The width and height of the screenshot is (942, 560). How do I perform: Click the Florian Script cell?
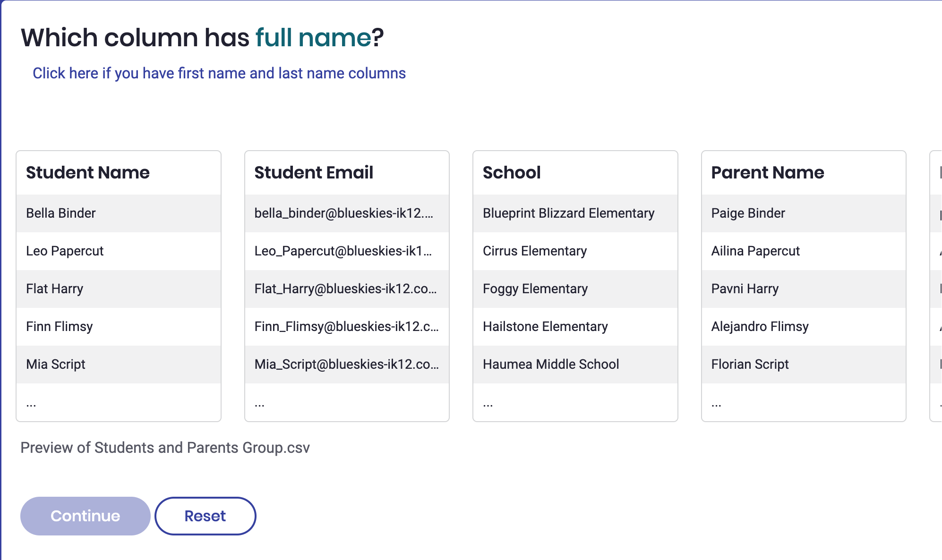point(804,364)
